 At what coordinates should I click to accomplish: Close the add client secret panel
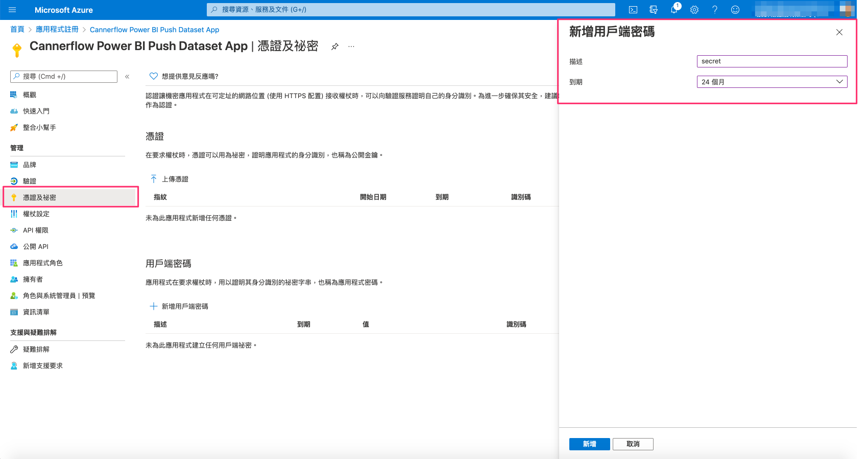click(x=839, y=32)
